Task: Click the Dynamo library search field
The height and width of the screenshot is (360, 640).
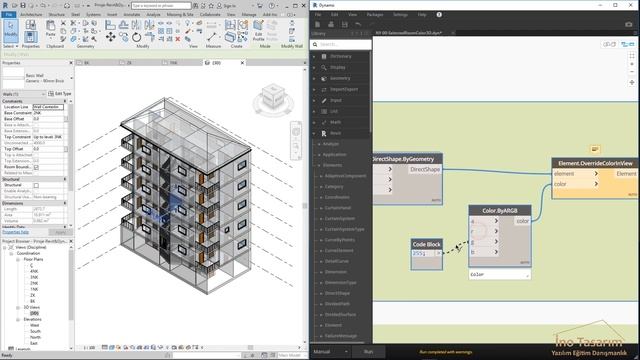Action: click(341, 44)
